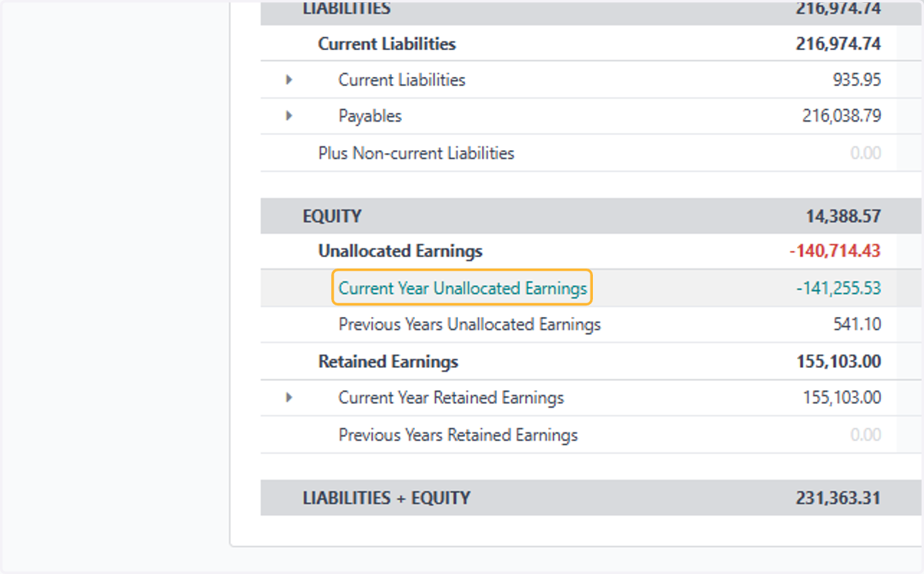
Task: Expand the Payables row arrow
Action: click(289, 115)
